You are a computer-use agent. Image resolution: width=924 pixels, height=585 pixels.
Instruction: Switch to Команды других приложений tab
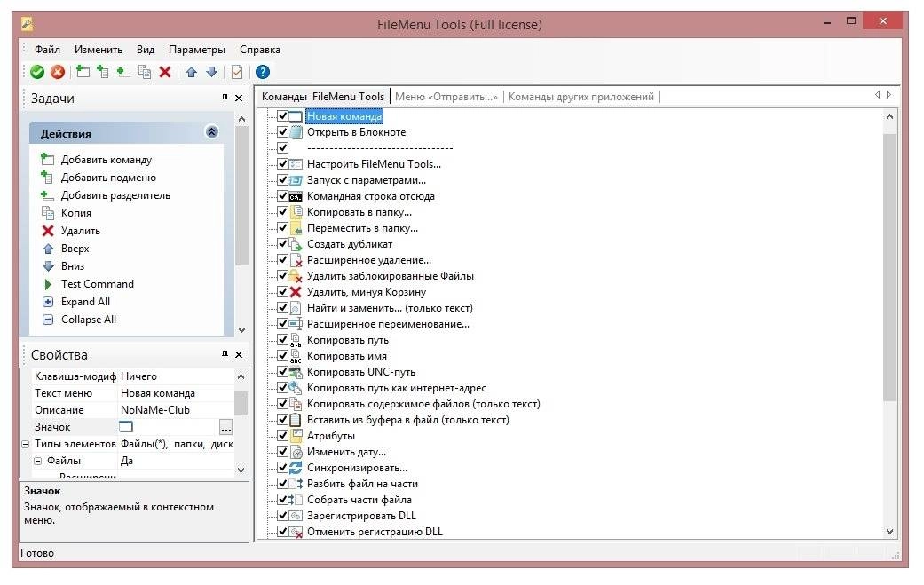[581, 97]
